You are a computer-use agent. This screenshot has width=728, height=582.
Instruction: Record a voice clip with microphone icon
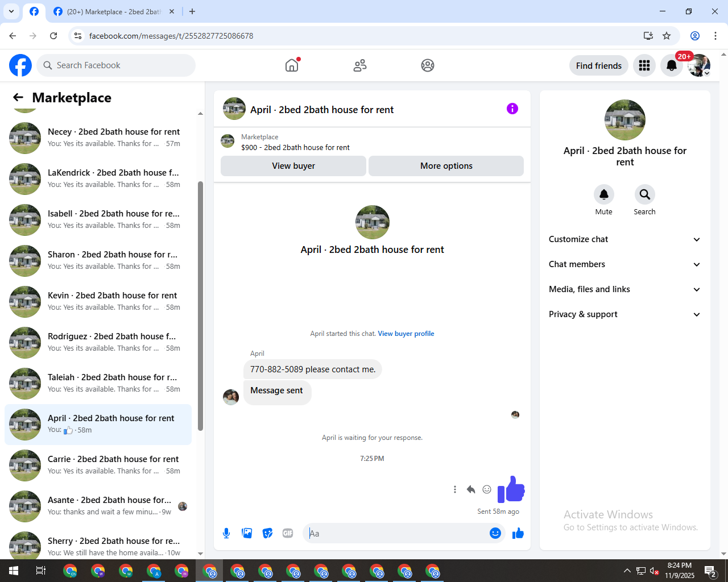pos(226,533)
